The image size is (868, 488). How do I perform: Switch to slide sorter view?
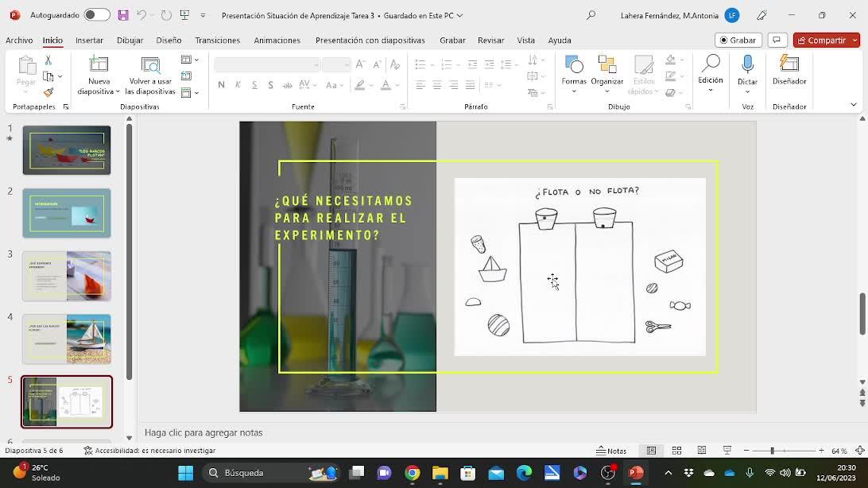[x=676, y=451]
